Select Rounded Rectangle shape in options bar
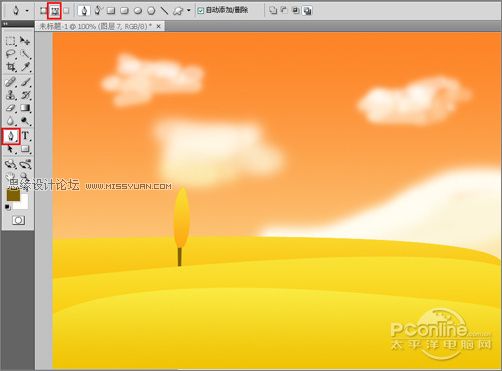Screen dimensions: 502x371 pyautogui.click(x=124, y=11)
